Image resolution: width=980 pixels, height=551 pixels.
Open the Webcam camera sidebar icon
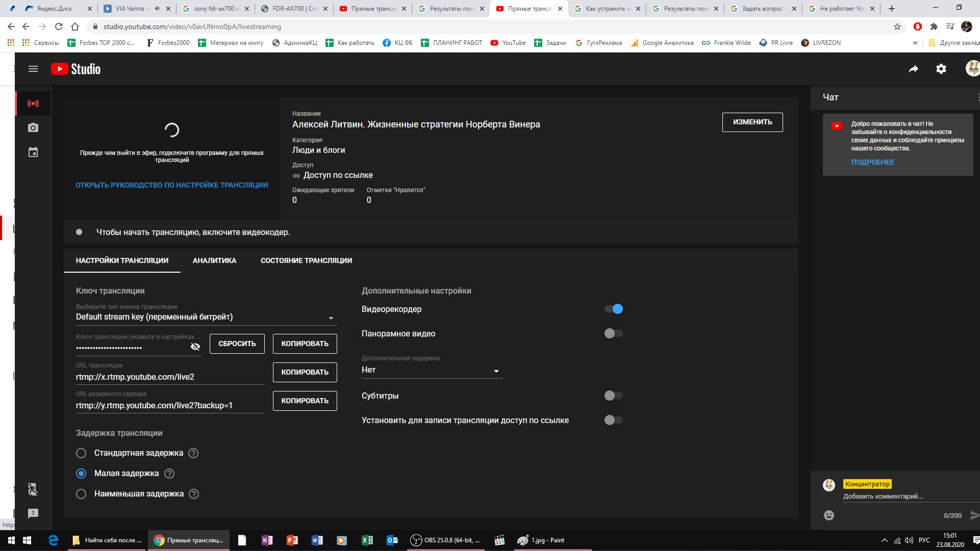coord(33,127)
